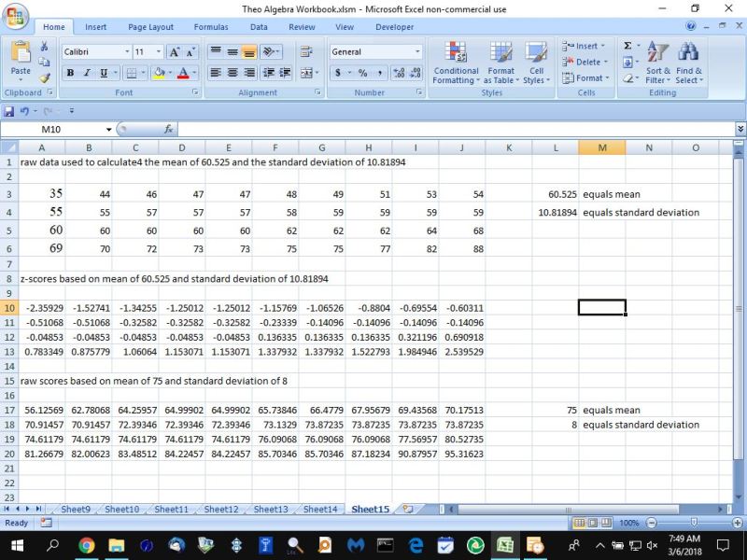Select the Format Painter brush
The image size is (747, 560).
coord(44,77)
